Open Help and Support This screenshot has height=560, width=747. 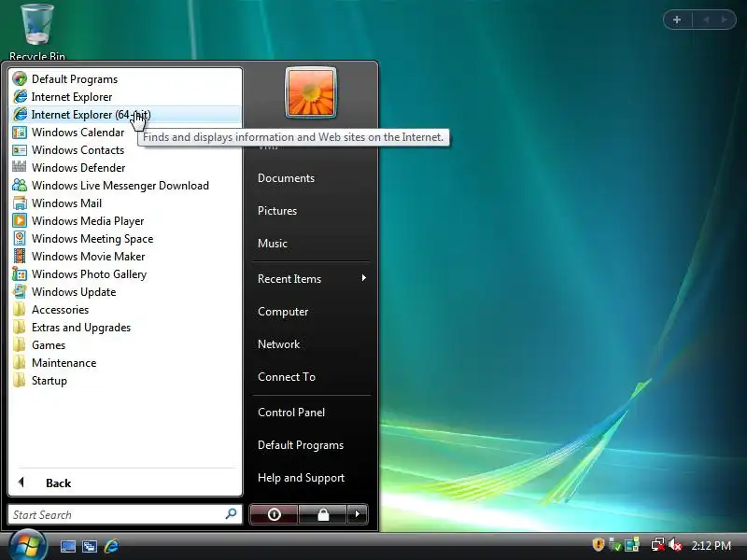pyautogui.click(x=301, y=478)
